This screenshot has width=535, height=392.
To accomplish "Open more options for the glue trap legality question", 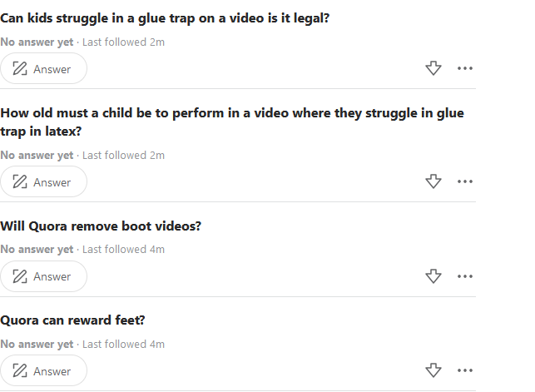I will point(465,68).
